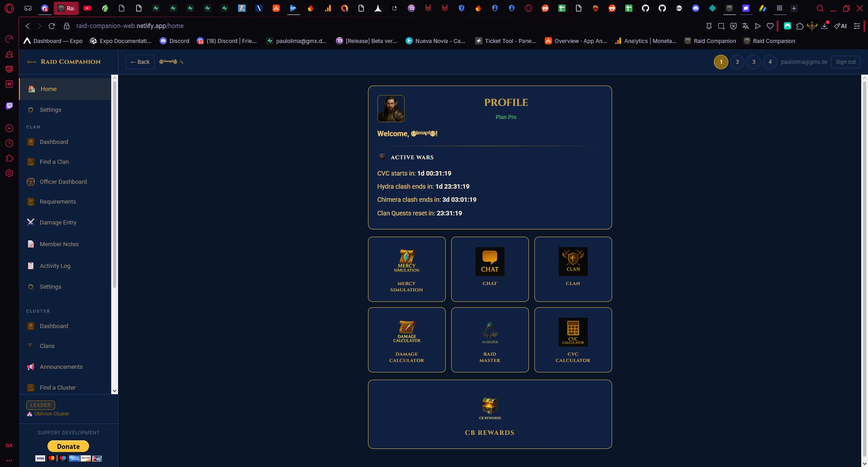The width and height of the screenshot is (868, 467).
Task: Open Opera sidebar settings gear
Action: [x=9, y=173]
